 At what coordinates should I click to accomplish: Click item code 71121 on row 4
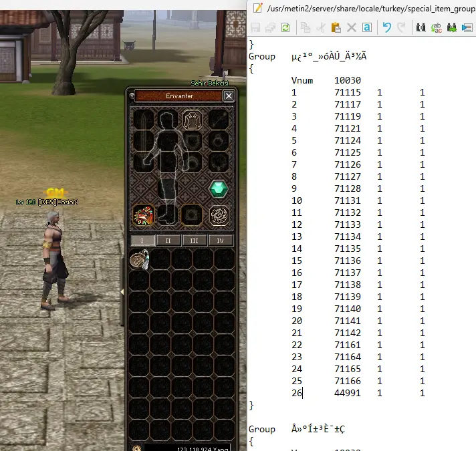click(x=348, y=128)
